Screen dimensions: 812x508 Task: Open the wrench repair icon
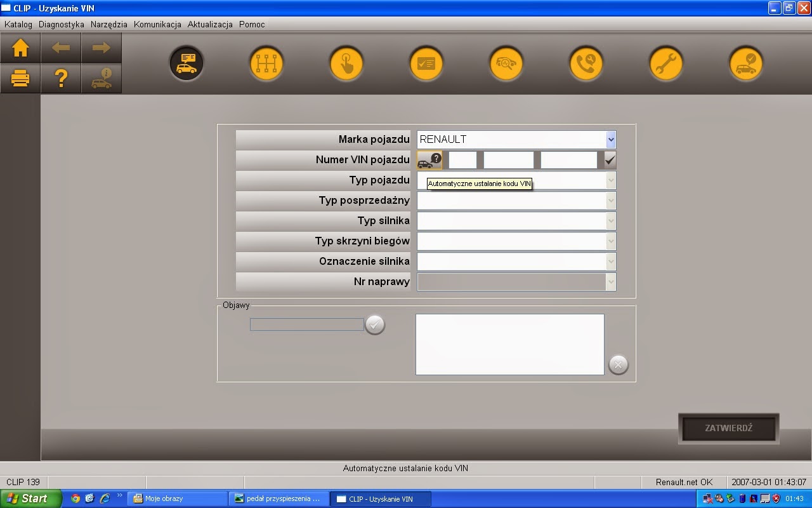click(666, 63)
